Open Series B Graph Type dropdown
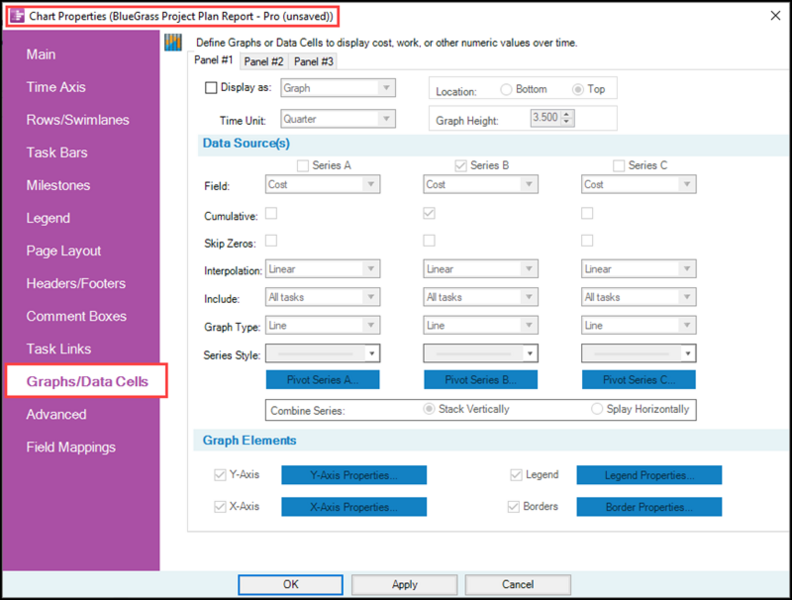Viewport: 792px width, 600px height. click(481, 326)
